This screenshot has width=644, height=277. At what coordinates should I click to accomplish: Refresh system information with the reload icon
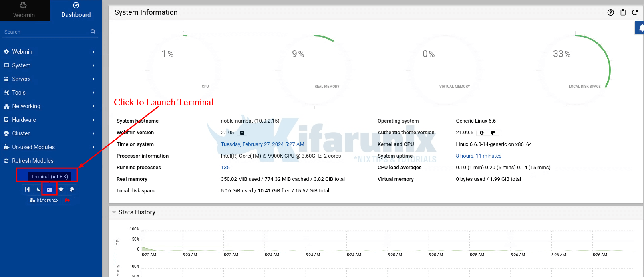(635, 12)
